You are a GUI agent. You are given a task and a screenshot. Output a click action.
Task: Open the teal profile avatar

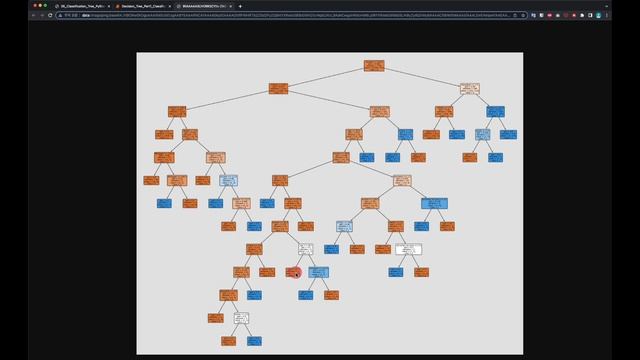point(598,15)
